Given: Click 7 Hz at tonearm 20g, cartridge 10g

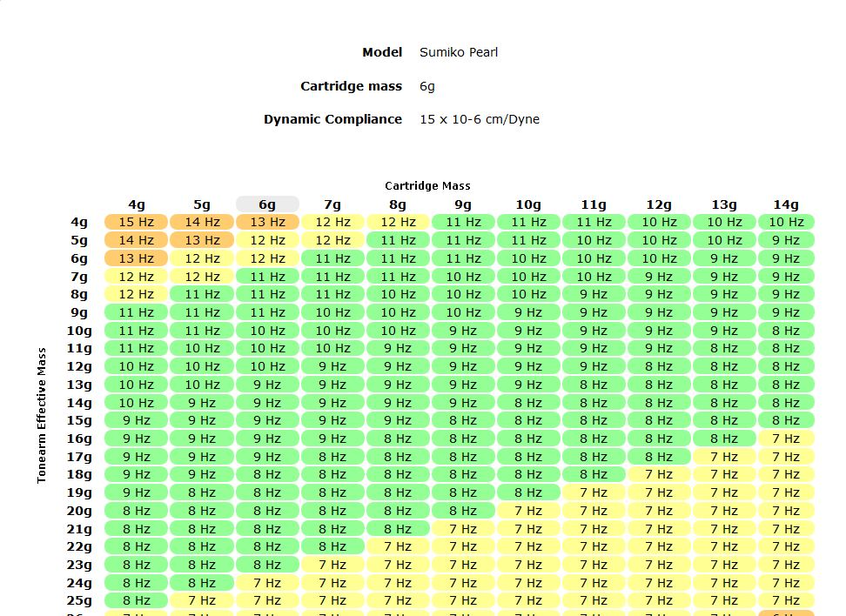Looking at the screenshot, I should click(528, 511).
